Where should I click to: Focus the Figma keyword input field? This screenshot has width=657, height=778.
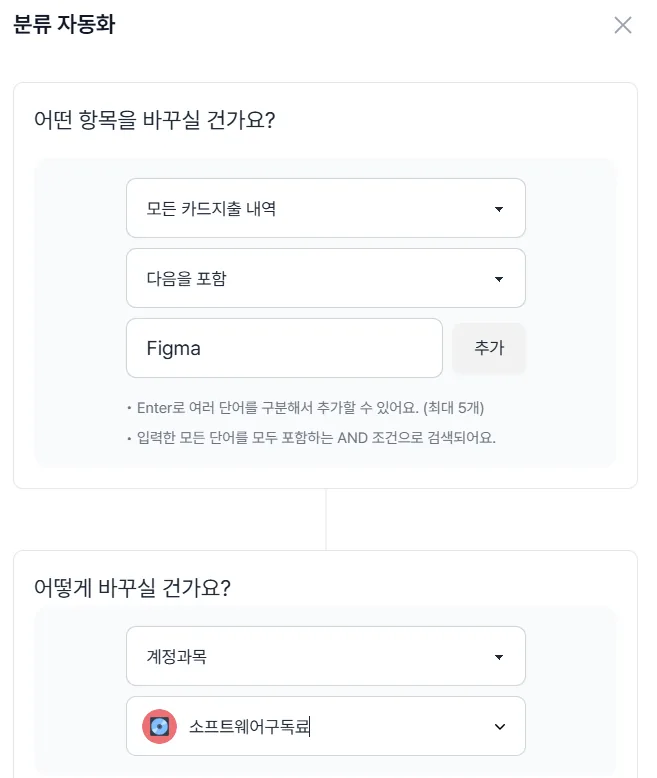coord(284,348)
